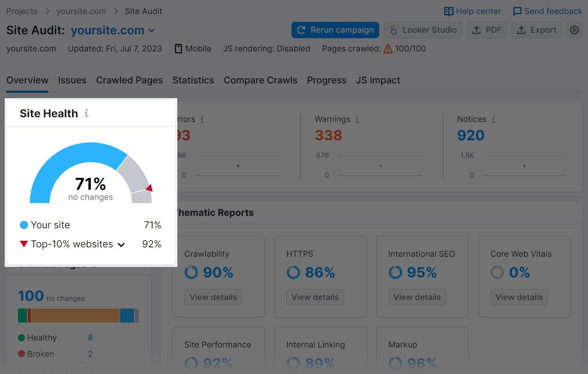Click the Mobile device icon
Viewport: 588px width, 374px height.
pyautogui.click(x=178, y=49)
